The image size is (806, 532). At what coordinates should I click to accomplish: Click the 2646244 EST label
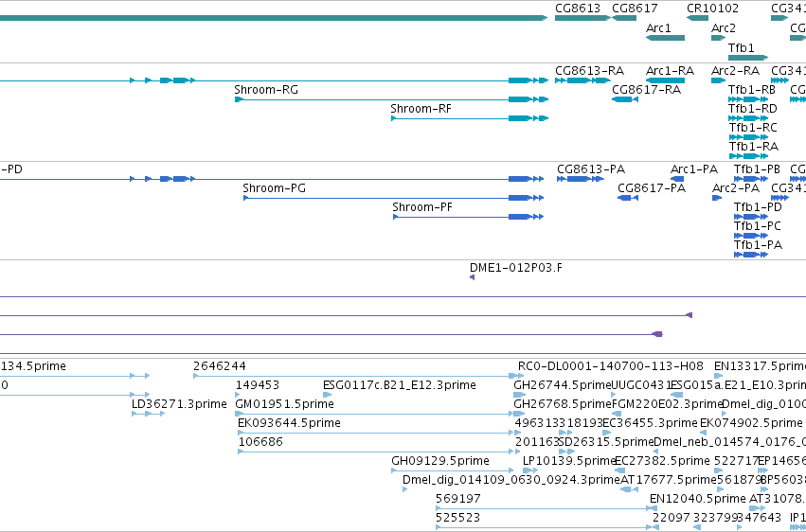click(x=220, y=366)
